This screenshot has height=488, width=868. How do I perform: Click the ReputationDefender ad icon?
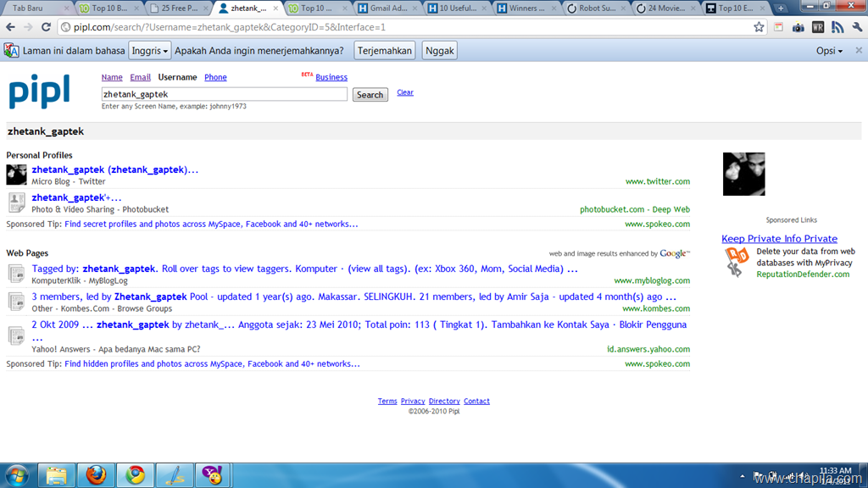[737, 262]
